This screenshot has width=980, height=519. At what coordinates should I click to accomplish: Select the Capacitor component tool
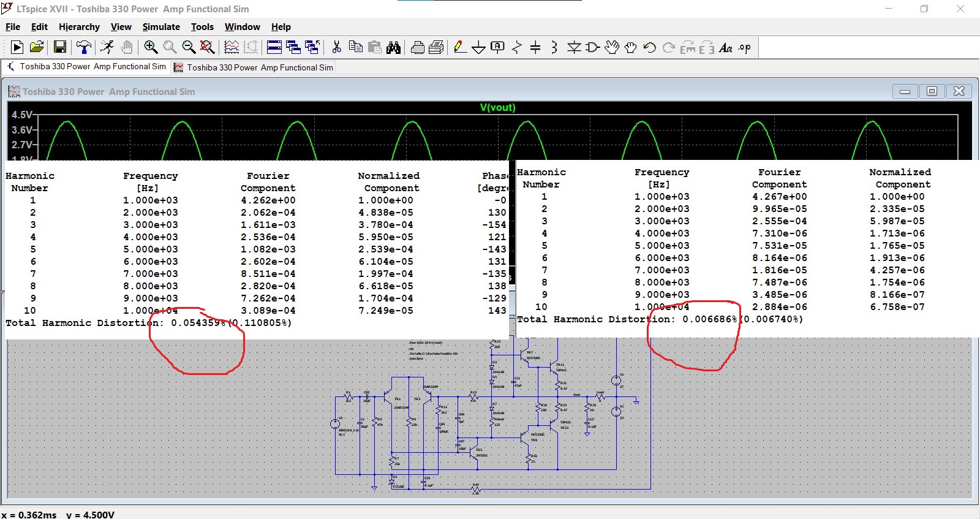click(535, 47)
